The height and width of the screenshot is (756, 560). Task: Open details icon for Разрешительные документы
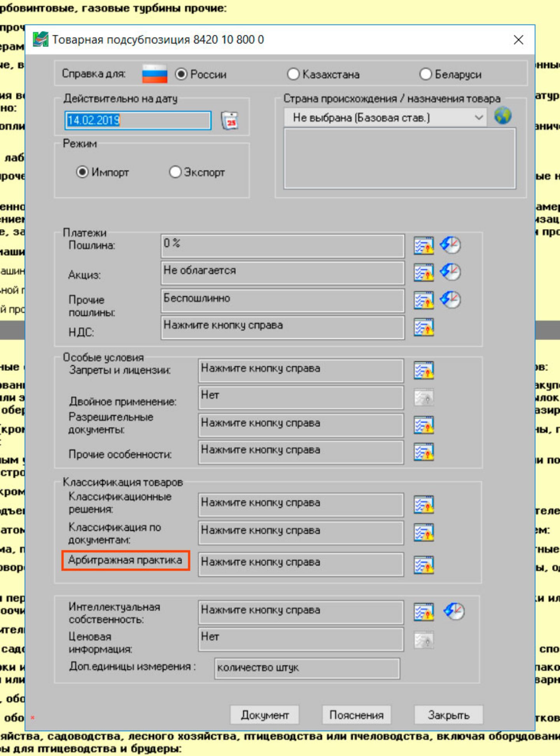point(423,425)
